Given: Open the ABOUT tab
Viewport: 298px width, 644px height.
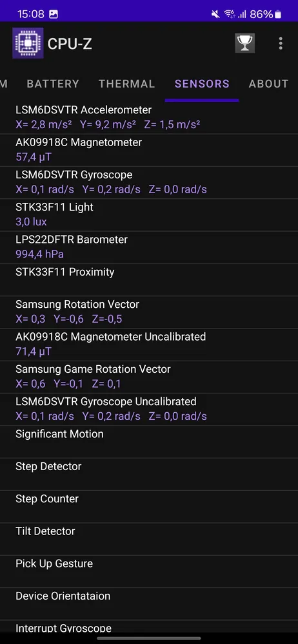Looking at the screenshot, I should point(269,84).
